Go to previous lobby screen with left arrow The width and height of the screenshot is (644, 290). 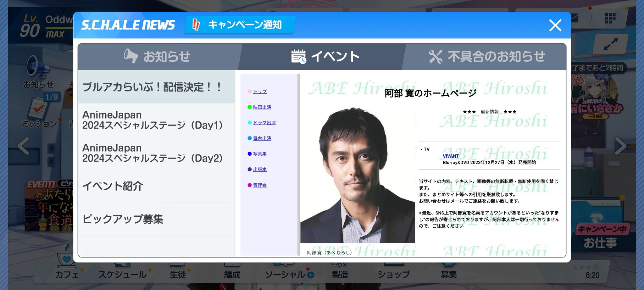23,146
